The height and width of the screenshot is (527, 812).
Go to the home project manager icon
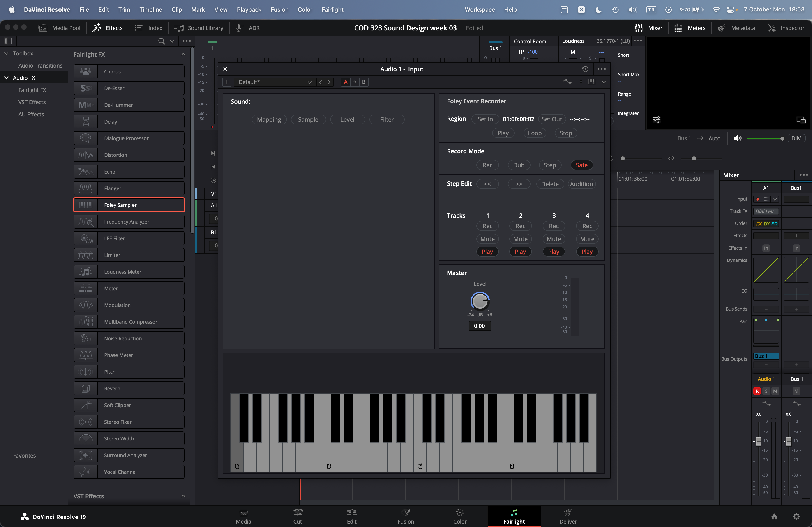pos(774,516)
